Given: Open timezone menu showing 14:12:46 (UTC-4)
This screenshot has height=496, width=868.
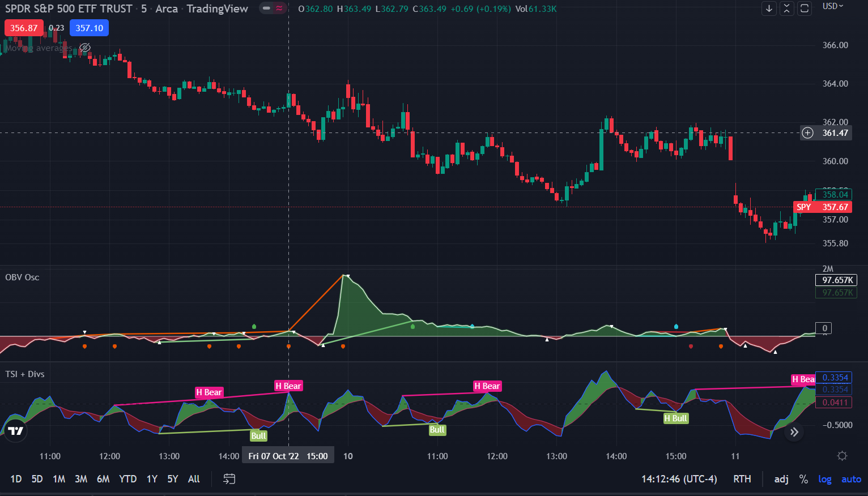Looking at the screenshot, I should 679,479.
